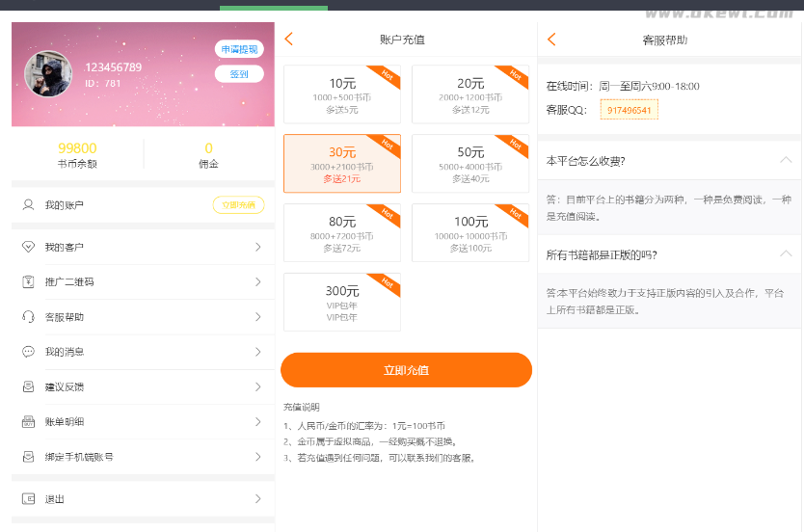The height and width of the screenshot is (532, 804).
Task: Open 推广二维码 using its chevron arrow
Action: coord(258,281)
